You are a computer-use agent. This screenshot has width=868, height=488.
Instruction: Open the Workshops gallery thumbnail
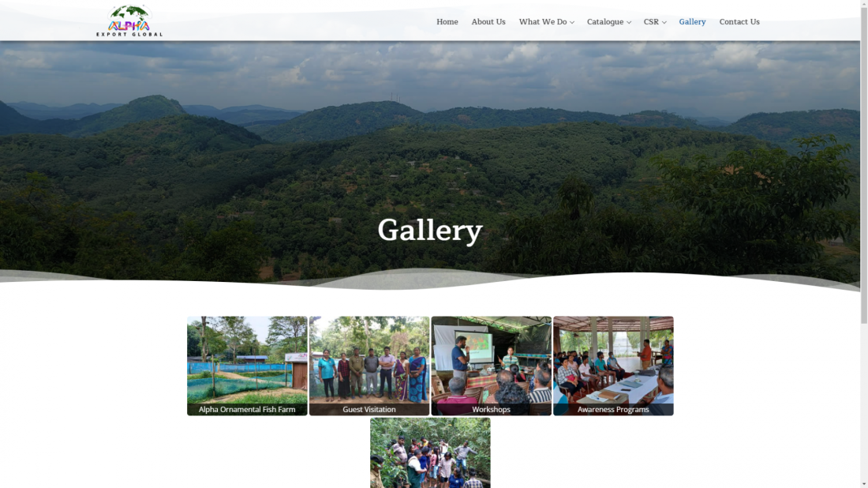(x=491, y=366)
